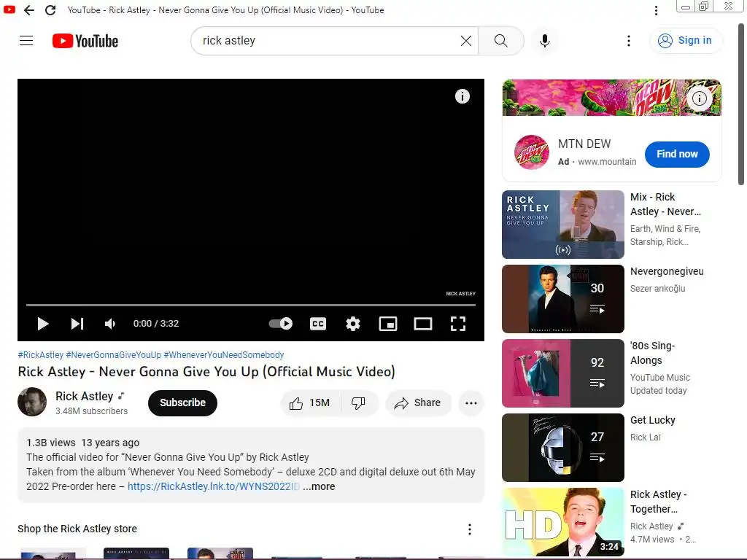747x560 pixels.
Task: Enter full screen mode
Action: click(458, 324)
